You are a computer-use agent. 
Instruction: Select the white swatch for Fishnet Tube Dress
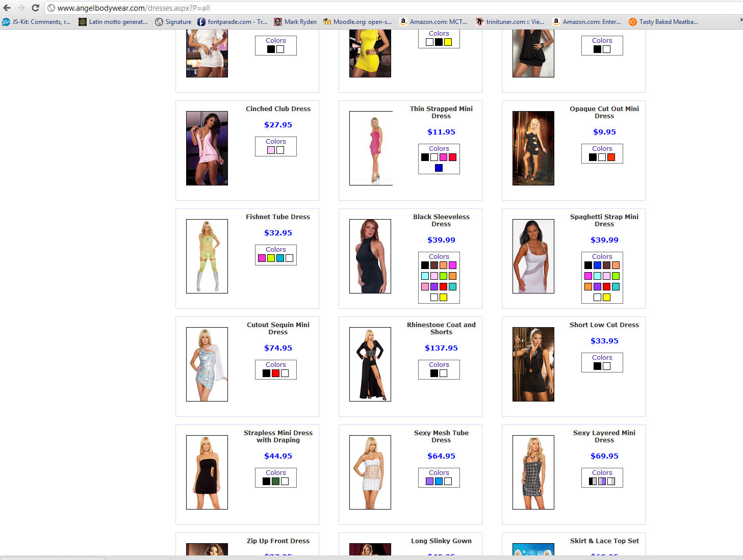pyautogui.click(x=290, y=258)
